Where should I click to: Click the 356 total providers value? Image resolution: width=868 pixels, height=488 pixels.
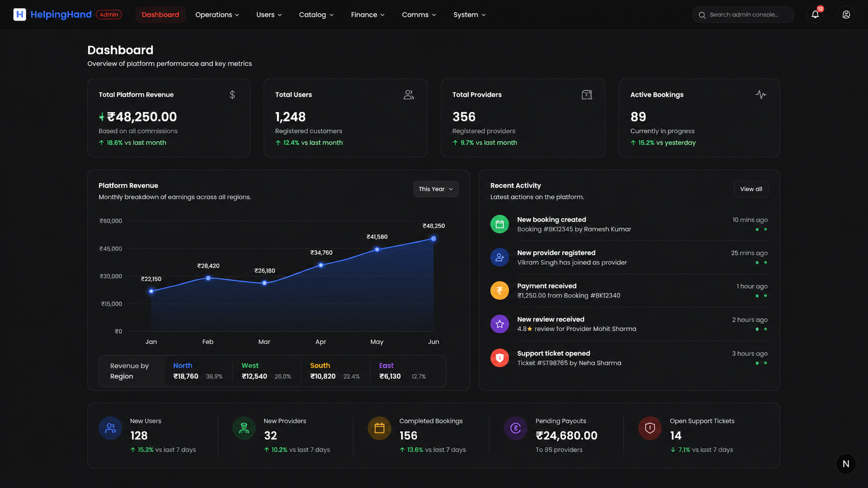464,117
